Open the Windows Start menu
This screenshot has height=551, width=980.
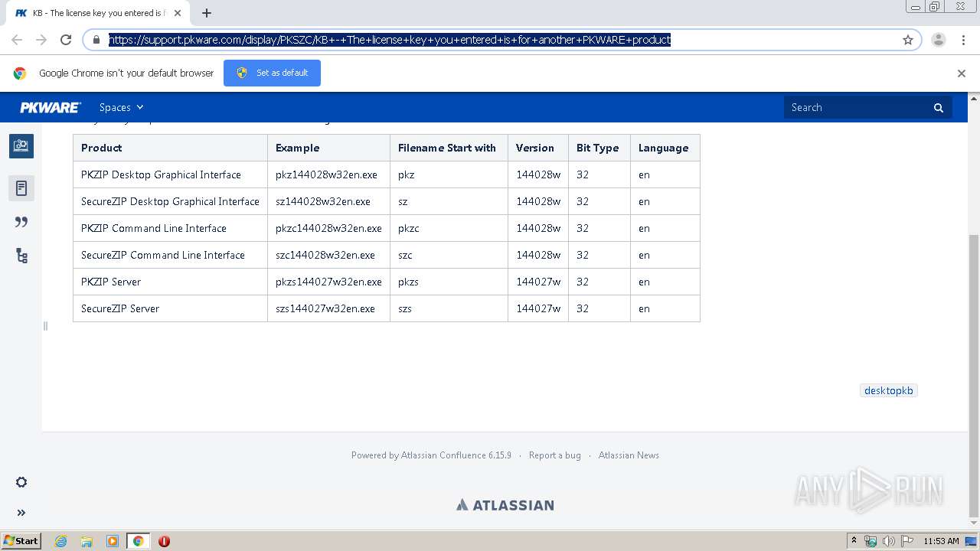[21, 541]
